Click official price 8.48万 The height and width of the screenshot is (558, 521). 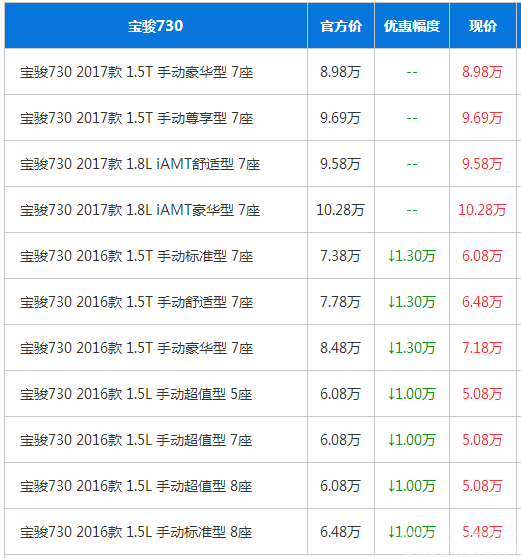(x=340, y=348)
